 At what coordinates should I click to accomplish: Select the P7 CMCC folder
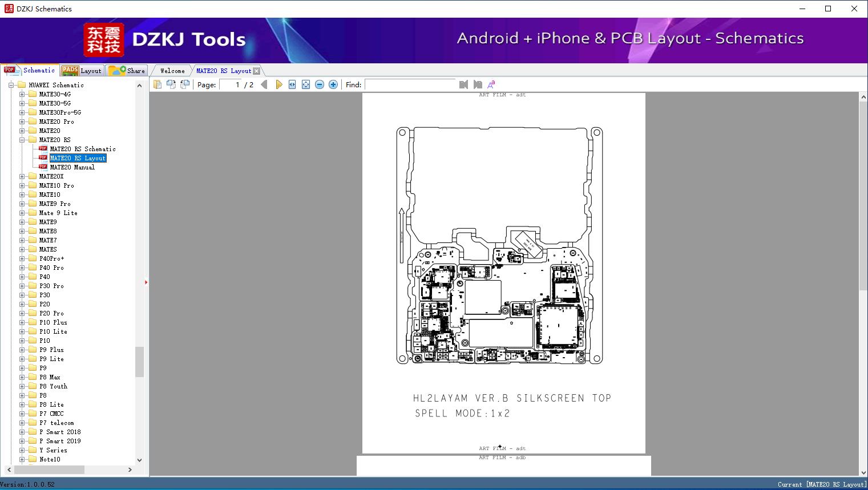tap(51, 414)
